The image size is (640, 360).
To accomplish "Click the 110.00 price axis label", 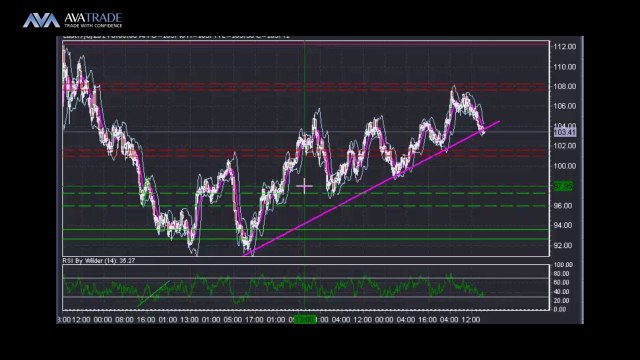I will (x=564, y=67).
